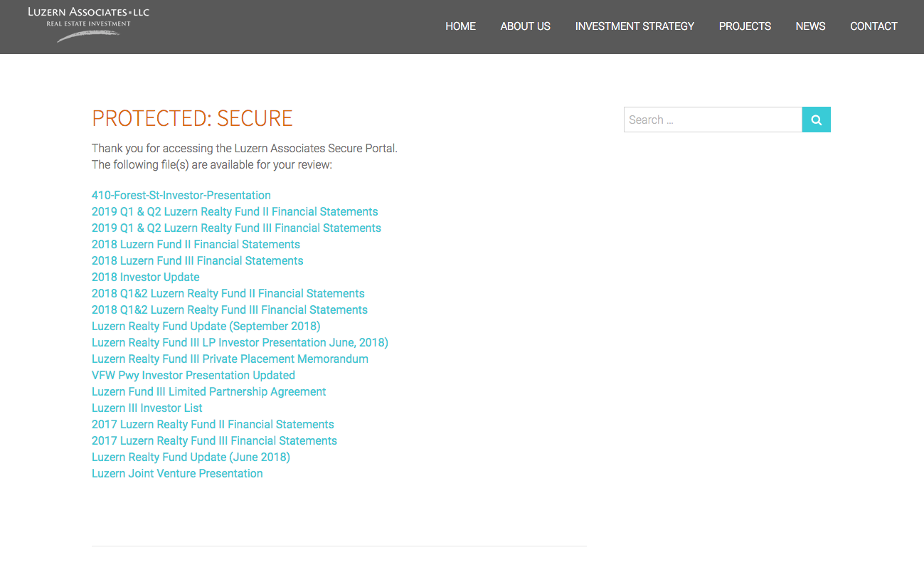View the 2018 Investor Update
Screen dimensions: 924x582
click(146, 277)
